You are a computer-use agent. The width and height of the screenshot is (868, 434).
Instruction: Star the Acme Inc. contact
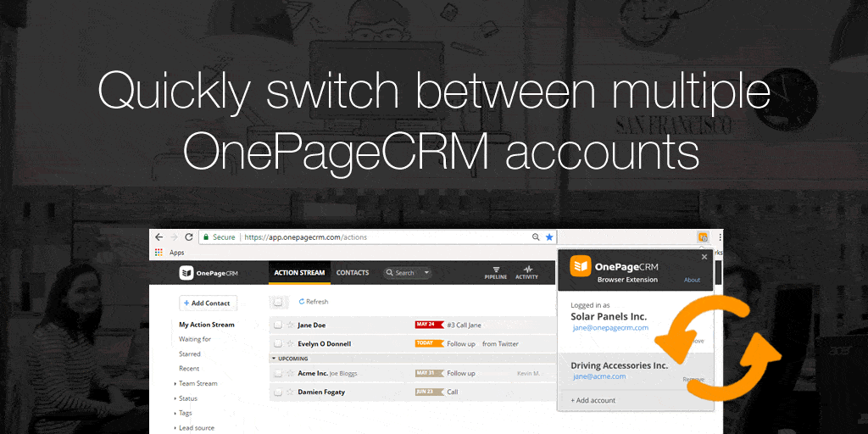click(x=290, y=373)
